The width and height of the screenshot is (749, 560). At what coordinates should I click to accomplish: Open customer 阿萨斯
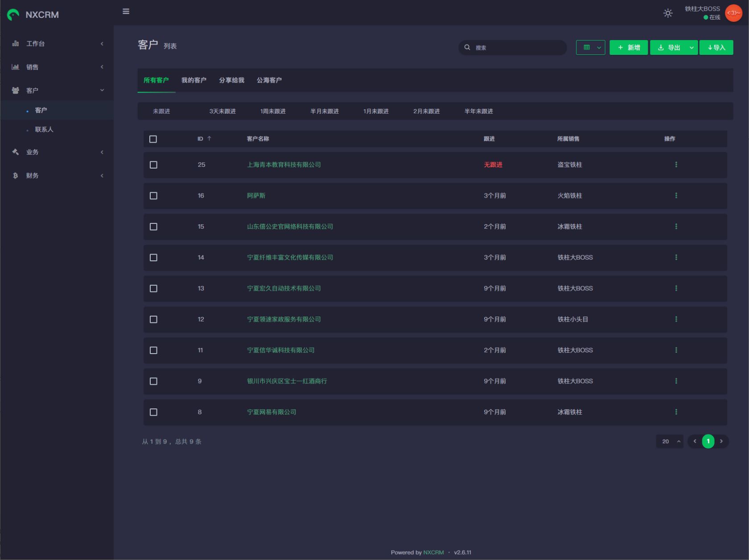256,195
